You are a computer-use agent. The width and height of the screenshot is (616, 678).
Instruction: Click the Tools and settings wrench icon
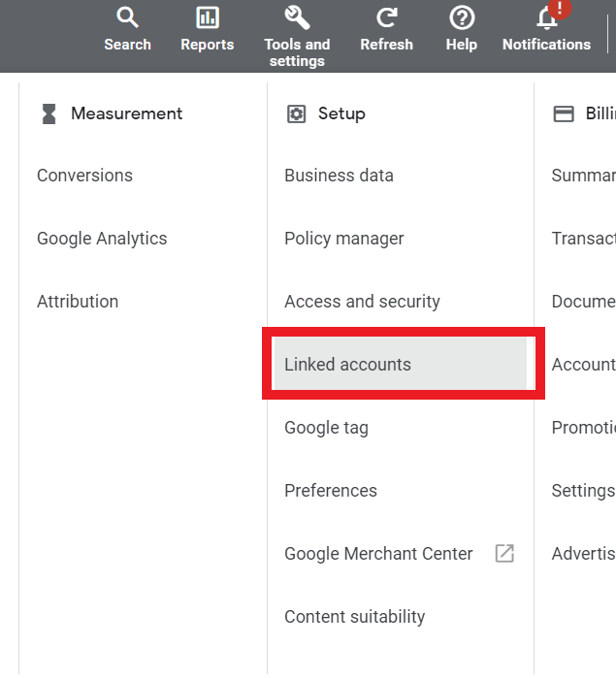[x=297, y=18]
